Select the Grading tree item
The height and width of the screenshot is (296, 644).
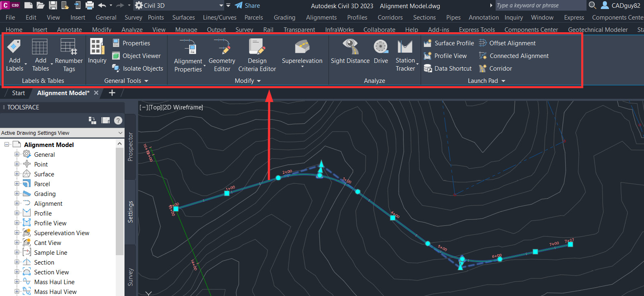tap(45, 194)
